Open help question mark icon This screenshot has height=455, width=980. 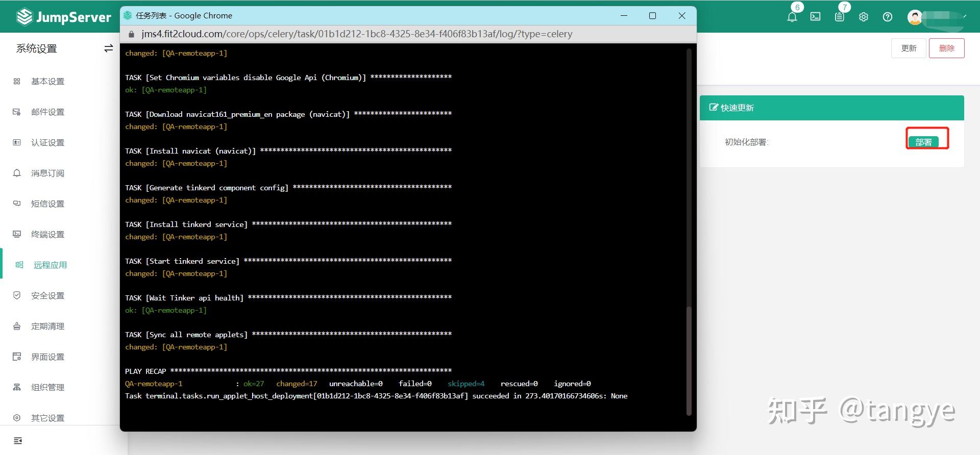tap(888, 17)
